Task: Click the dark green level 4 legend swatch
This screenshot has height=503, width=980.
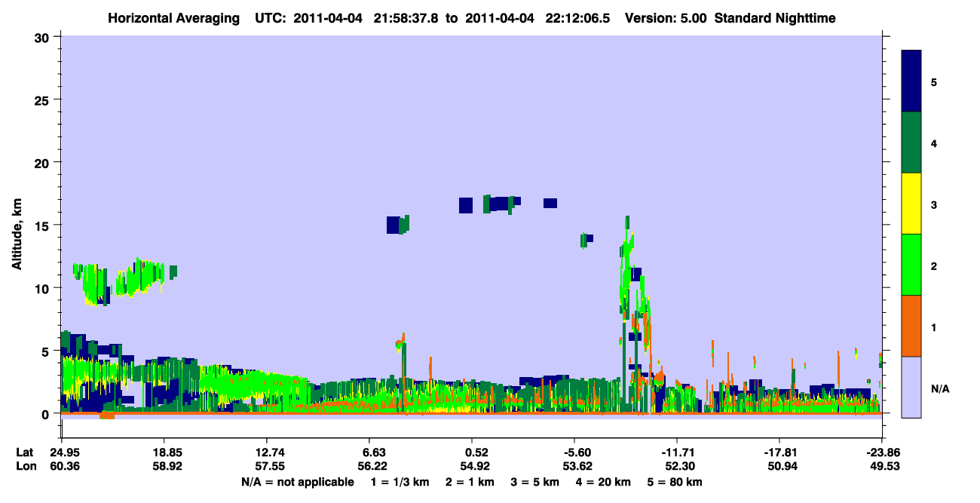Action: [911, 143]
